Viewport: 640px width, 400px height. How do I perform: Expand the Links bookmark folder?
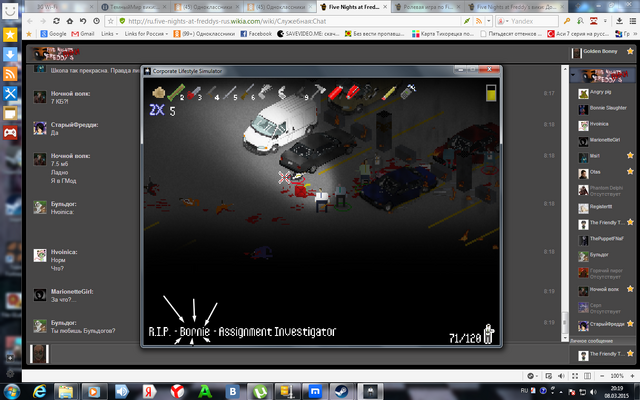(x=110, y=34)
